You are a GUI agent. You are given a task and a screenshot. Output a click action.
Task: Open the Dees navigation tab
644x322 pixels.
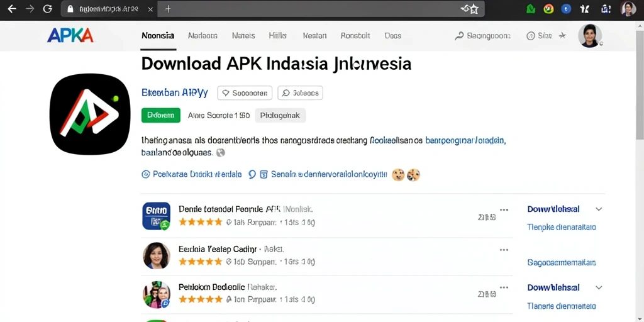392,36
